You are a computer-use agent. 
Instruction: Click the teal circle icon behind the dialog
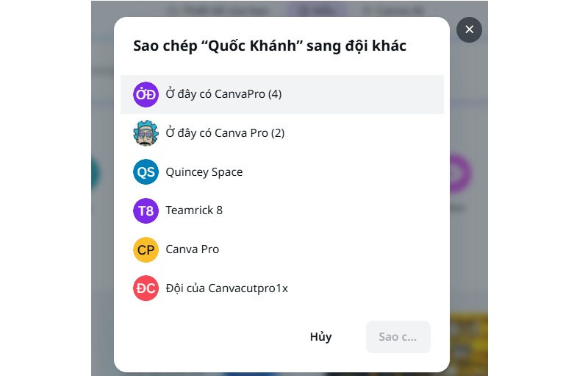click(x=96, y=174)
